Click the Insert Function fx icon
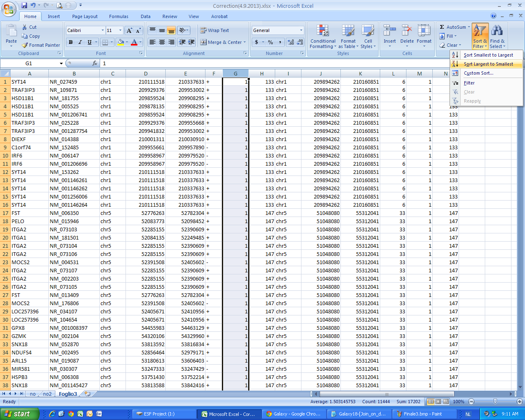Screen dimensions: 525x420 click(x=95, y=63)
